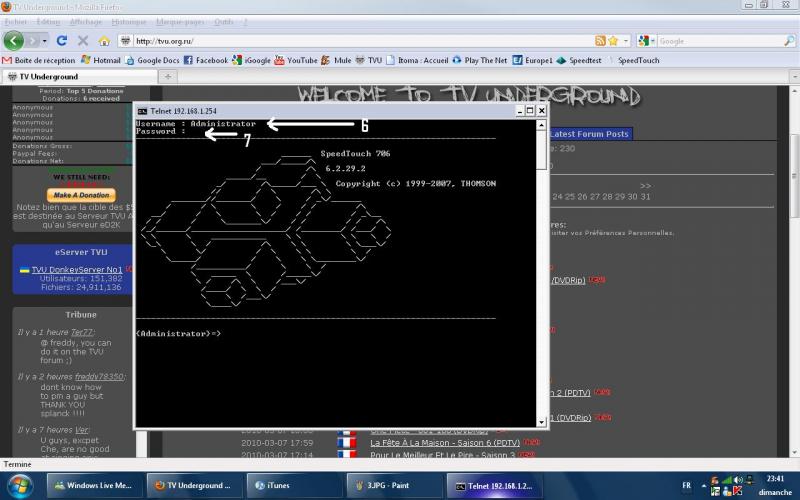Click the stop loading X icon
This screenshot has width=800, height=500.
coord(83,41)
